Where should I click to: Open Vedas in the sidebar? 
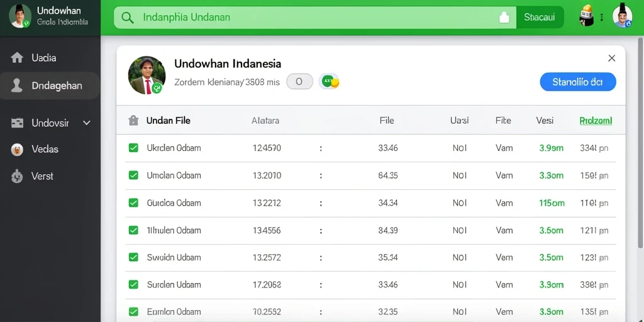click(x=50, y=150)
